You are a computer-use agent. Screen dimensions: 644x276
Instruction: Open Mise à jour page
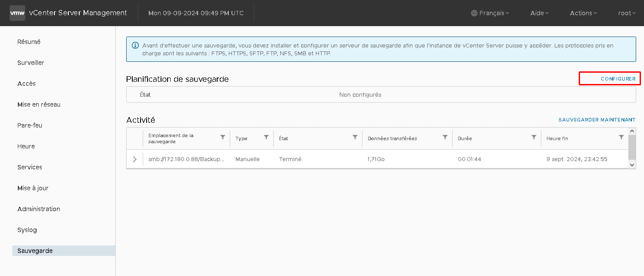pos(33,188)
